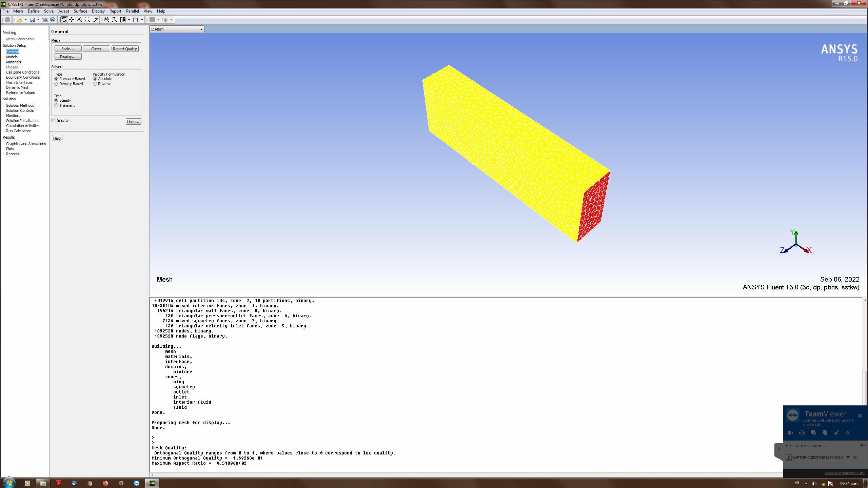868x488 pixels.
Task: Enable the Gravity checkbox
Action: 54,120
